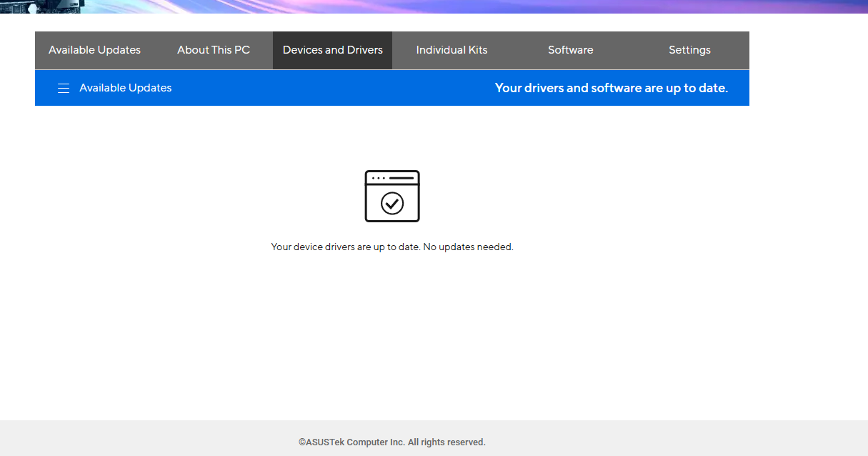The width and height of the screenshot is (868, 456).
Task: Open the Software tab
Action: click(571, 50)
